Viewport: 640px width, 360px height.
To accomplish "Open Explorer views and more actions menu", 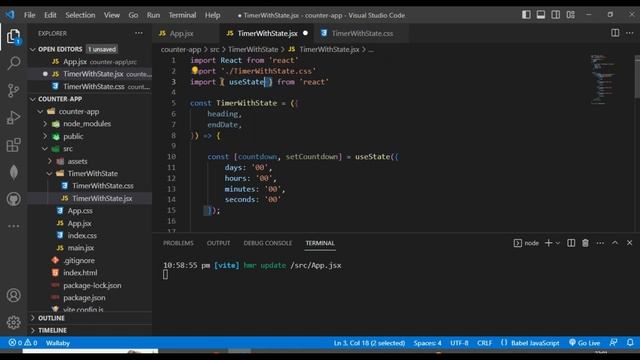I will click(139, 33).
